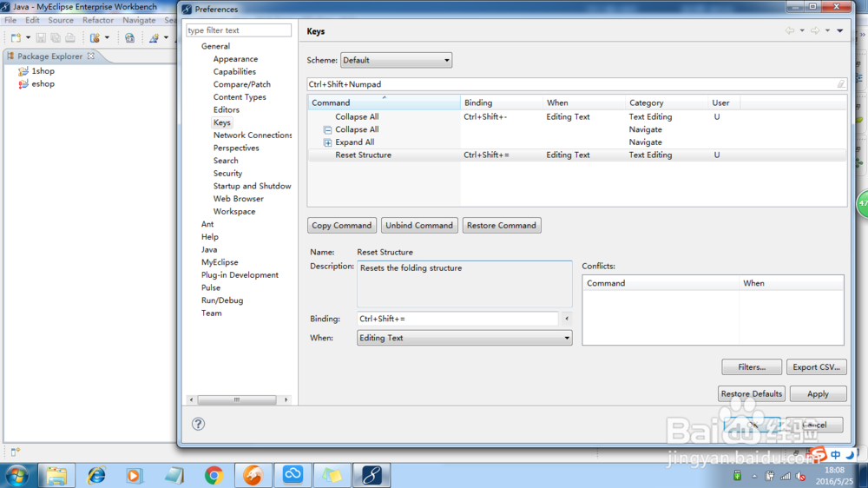Open Google Chrome from taskbar

tap(214, 475)
